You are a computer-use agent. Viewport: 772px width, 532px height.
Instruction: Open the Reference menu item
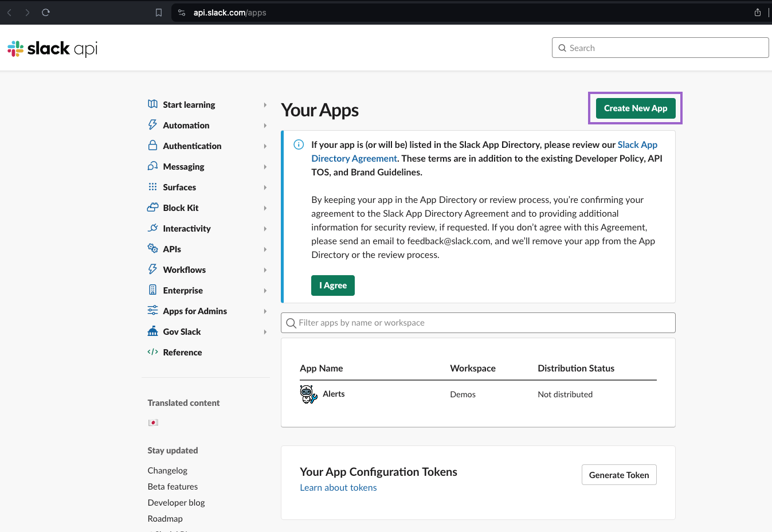182,353
